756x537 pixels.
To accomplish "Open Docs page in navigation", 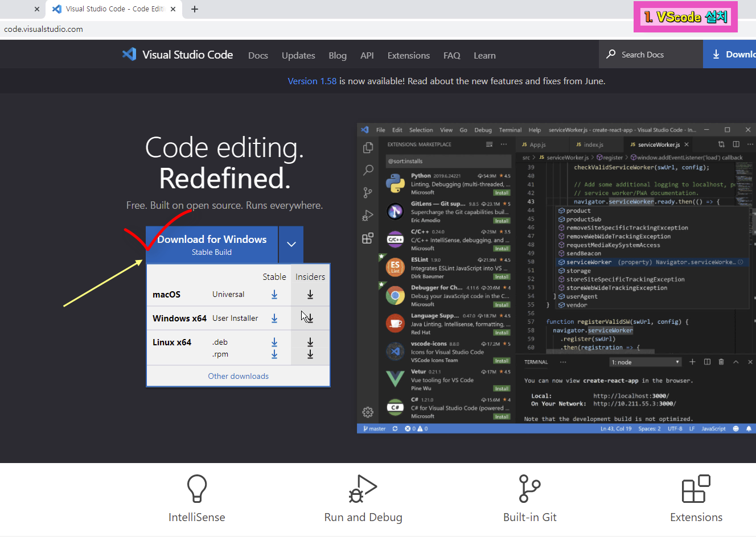I will click(x=258, y=55).
